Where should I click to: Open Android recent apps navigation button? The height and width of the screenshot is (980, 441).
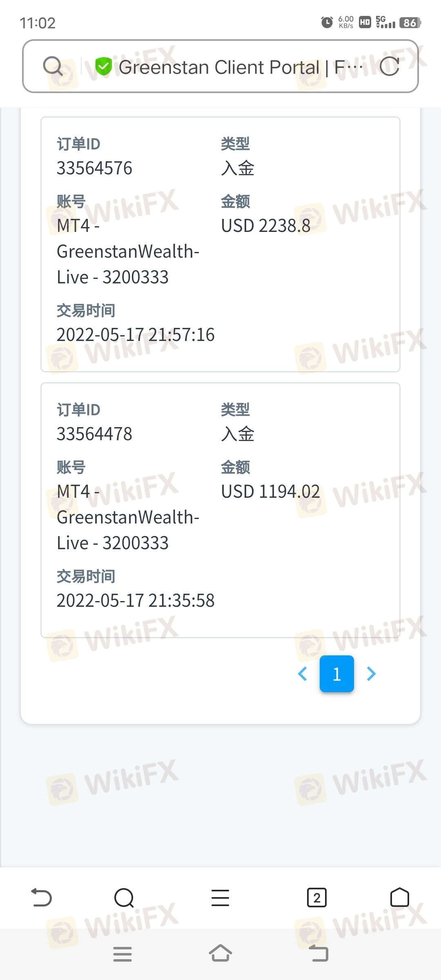[122, 954]
